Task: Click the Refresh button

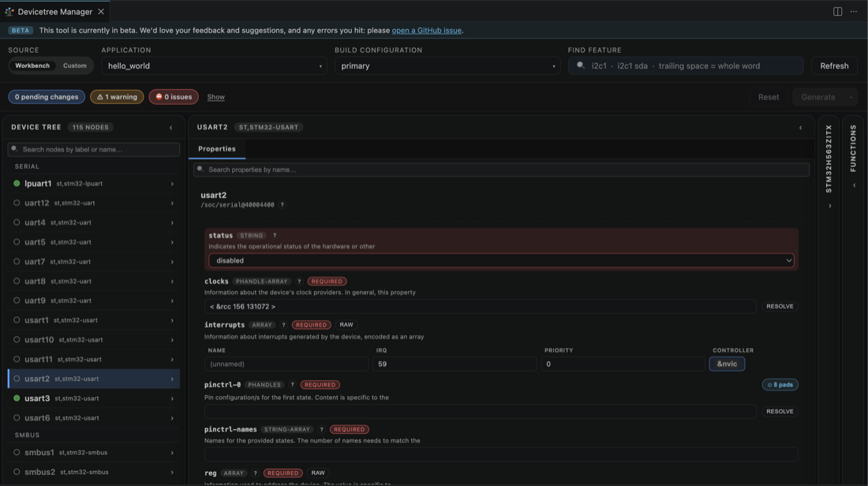Action: [834, 65]
